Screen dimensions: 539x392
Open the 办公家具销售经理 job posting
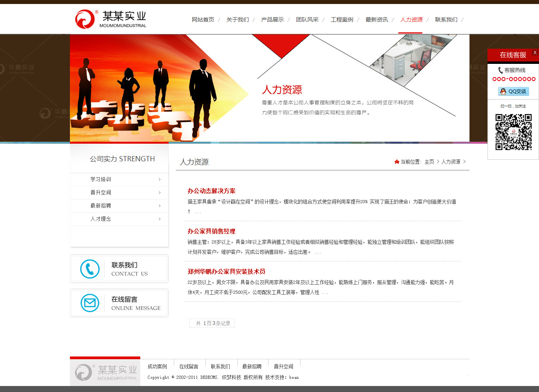tap(211, 231)
